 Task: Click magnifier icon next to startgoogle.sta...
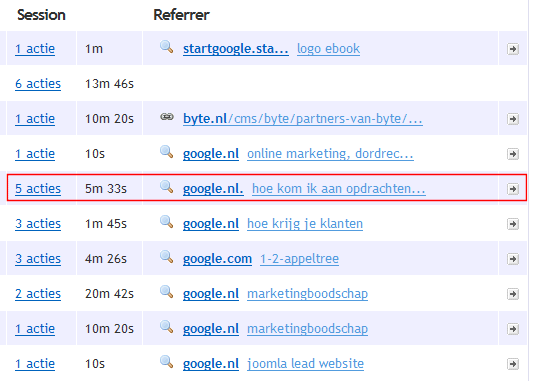(166, 47)
